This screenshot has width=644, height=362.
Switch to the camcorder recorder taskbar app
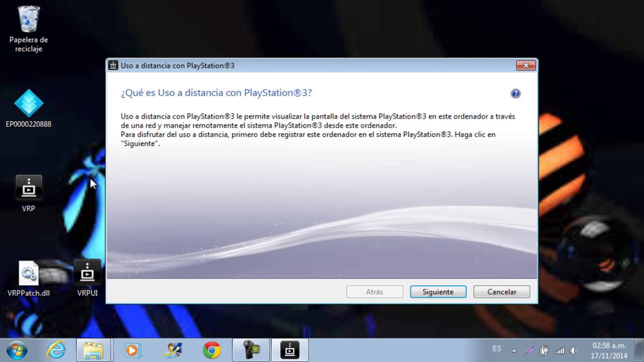(x=251, y=350)
